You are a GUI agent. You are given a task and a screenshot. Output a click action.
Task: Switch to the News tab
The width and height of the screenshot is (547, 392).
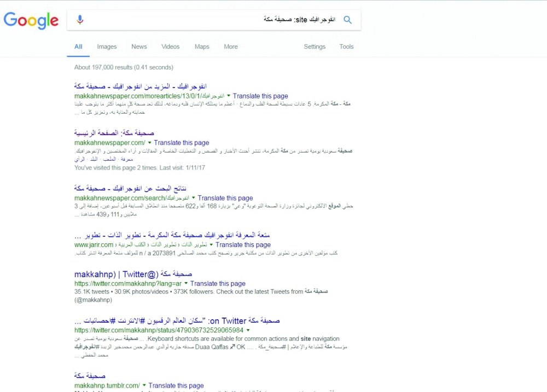[139, 47]
